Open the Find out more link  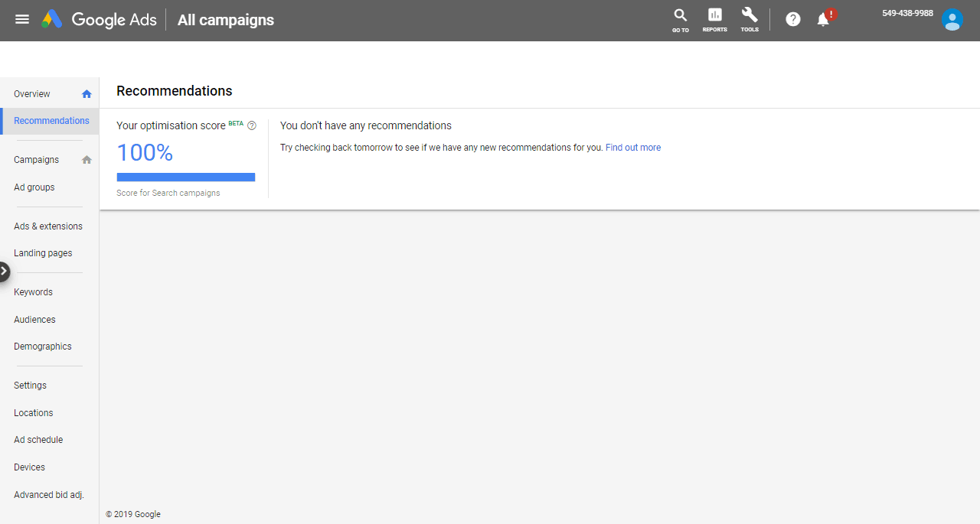[632, 148]
